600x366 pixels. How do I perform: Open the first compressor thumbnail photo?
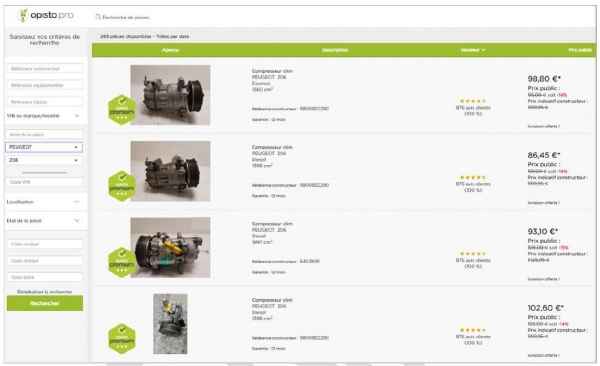170,95
